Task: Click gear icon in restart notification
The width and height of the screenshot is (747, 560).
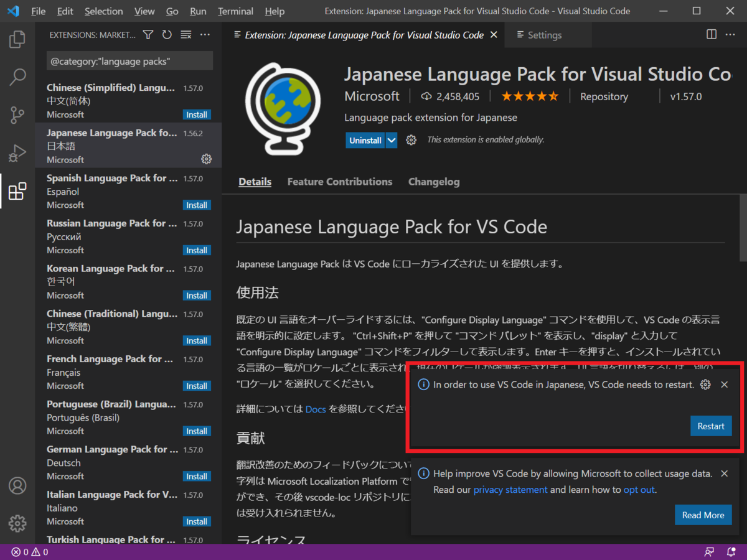Action: (x=705, y=385)
